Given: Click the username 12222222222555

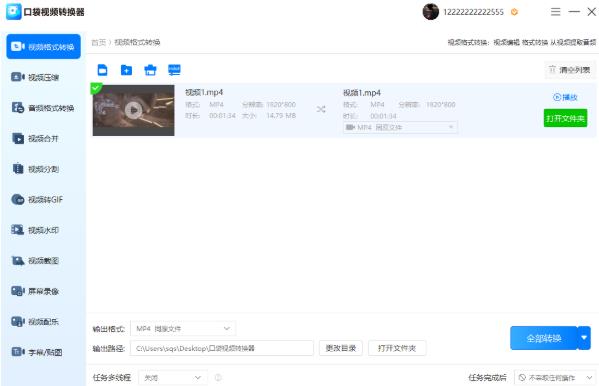Looking at the screenshot, I should pos(473,12).
